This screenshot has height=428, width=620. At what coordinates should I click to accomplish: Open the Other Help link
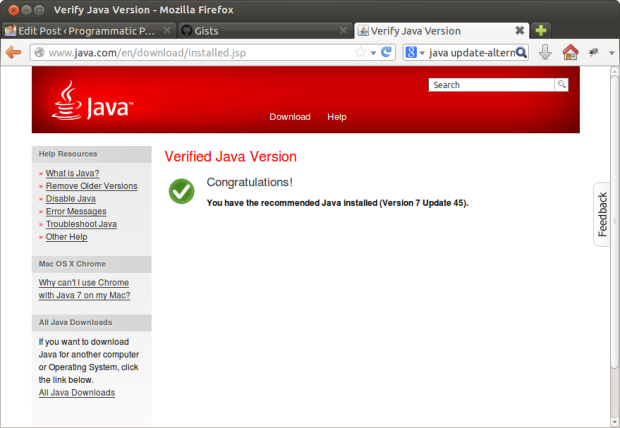pyautogui.click(x=66, y=237)
